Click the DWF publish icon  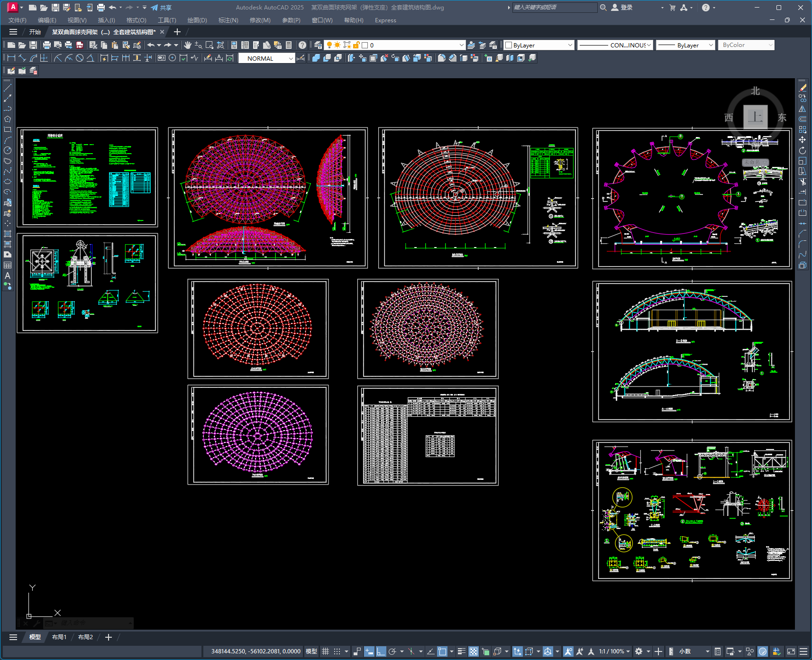[80, 45]
